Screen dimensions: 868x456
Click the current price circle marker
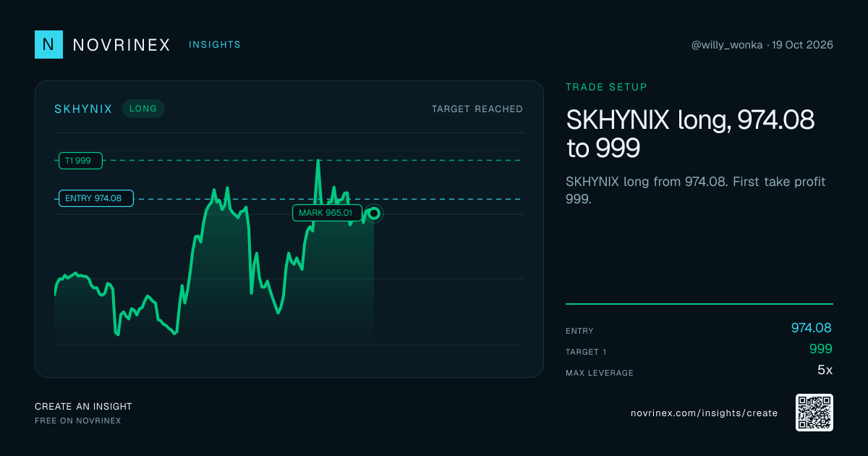pyautogui.click(x=374, y=213)
